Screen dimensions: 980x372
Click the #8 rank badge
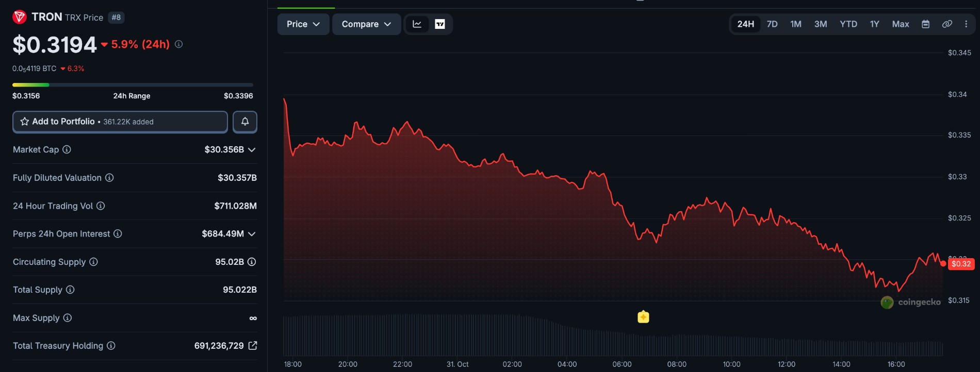tap(116, 18)
